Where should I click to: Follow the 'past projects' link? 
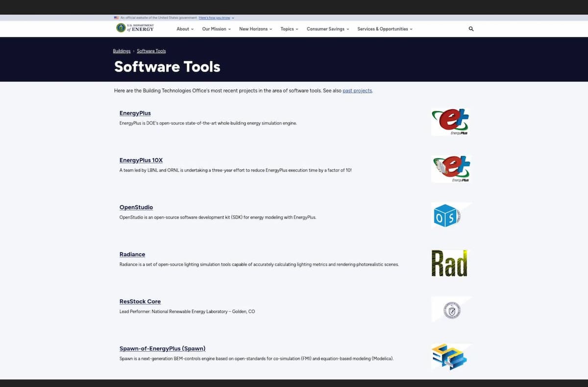click(357, 91)
